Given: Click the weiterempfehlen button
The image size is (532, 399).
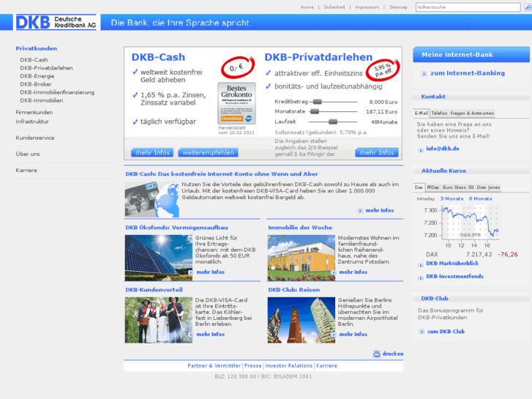Looking at the screenshot, I should tap(208, 153).
